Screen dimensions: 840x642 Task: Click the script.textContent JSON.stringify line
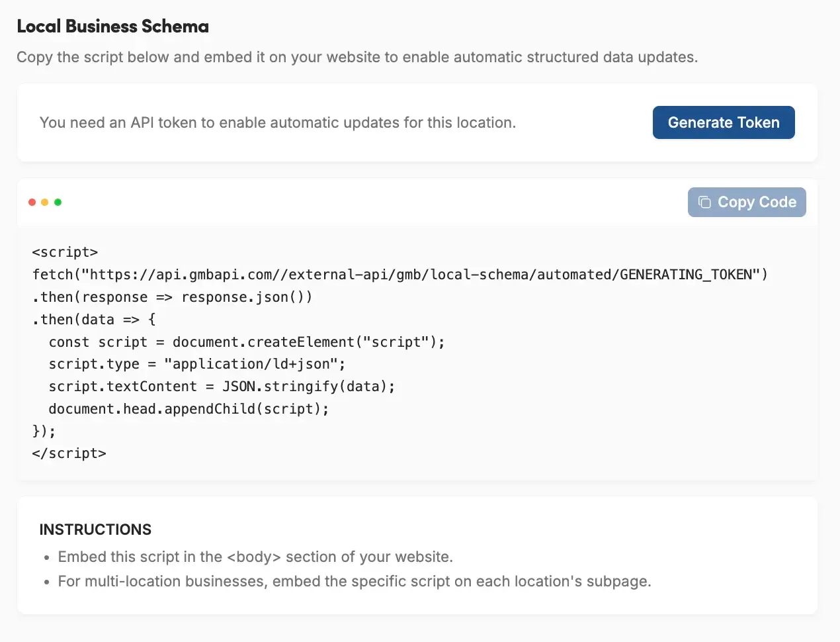(x=222, y=387)
